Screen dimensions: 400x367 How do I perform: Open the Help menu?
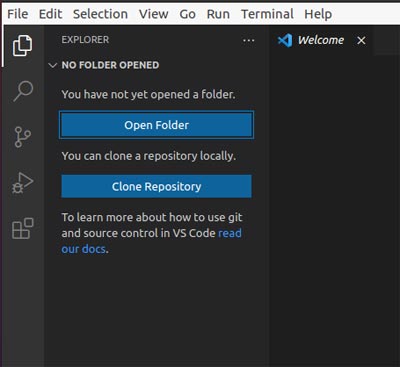(x=318, y=14)
